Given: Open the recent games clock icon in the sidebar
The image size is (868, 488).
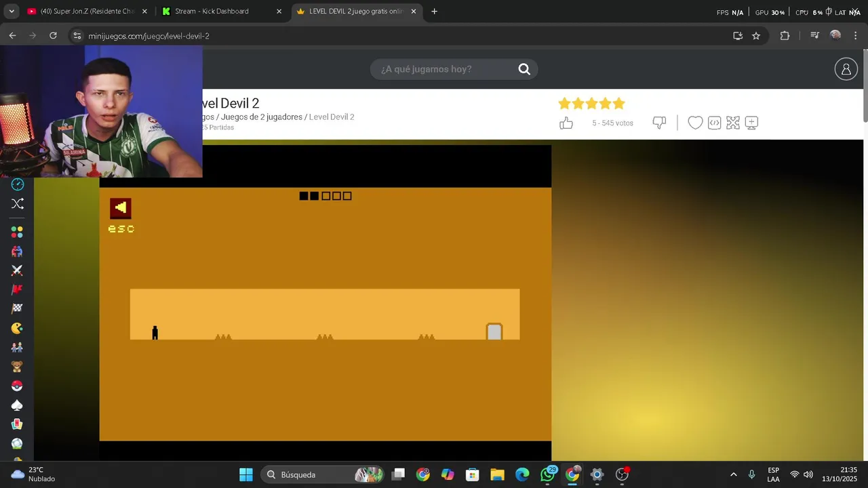Looking at the screenshot, I should point(18,184).
